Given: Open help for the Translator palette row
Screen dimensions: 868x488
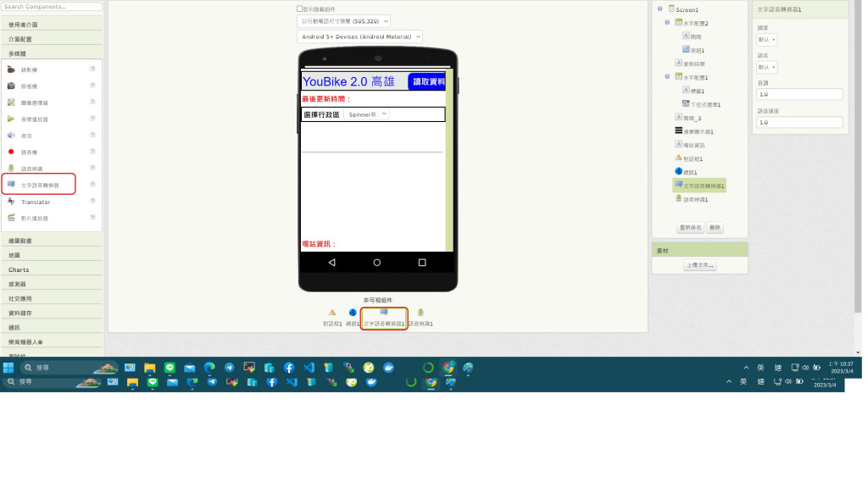Looking at the screenshot, I should [x=92, y=201].
